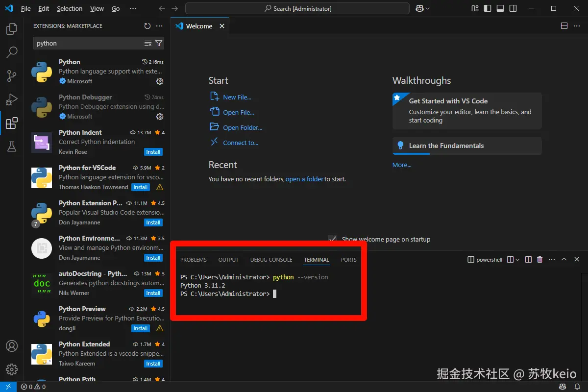This screenshot has height=392, width=588.
Task: Open the File menu
Action: click(25, 8)
